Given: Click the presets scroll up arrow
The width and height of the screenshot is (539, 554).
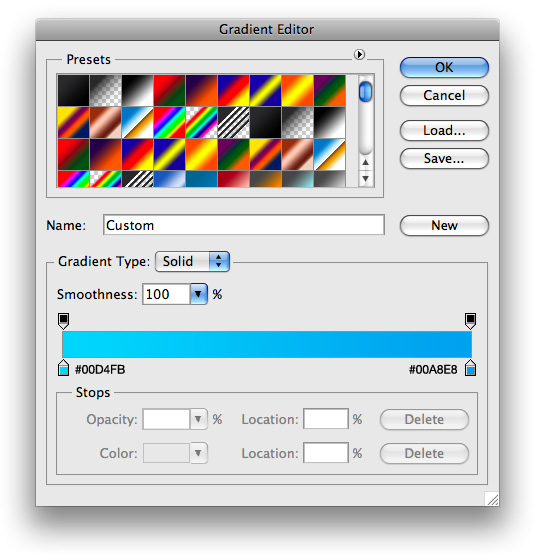Looking at the screenshot, I should tap(366, 163).
